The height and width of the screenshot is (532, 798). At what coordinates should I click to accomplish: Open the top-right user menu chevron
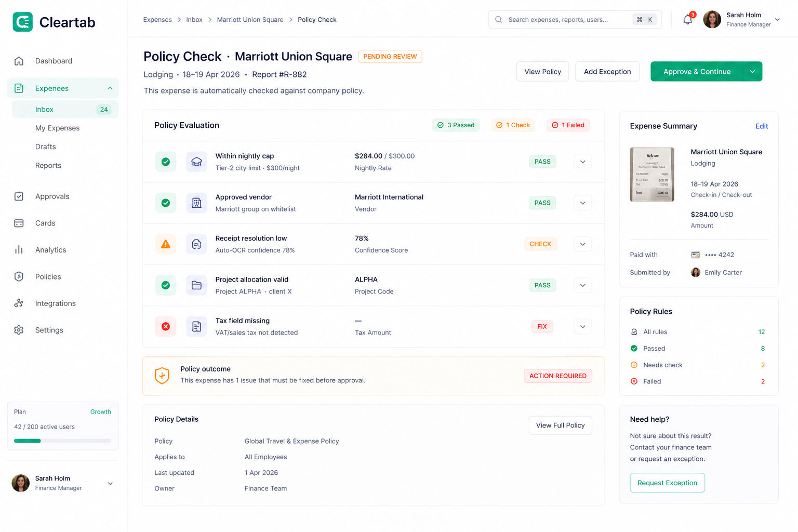(x=777, y=20)
